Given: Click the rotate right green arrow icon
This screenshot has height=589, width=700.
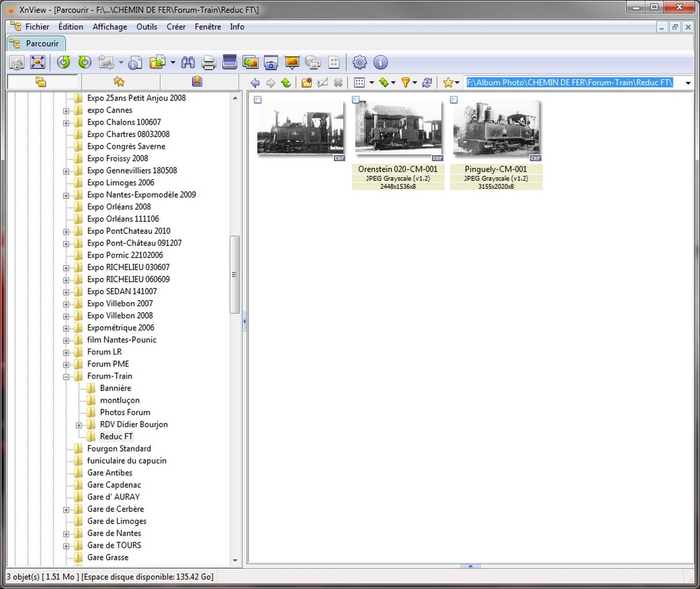Looking at the screenshot, I should coord(84,63).
